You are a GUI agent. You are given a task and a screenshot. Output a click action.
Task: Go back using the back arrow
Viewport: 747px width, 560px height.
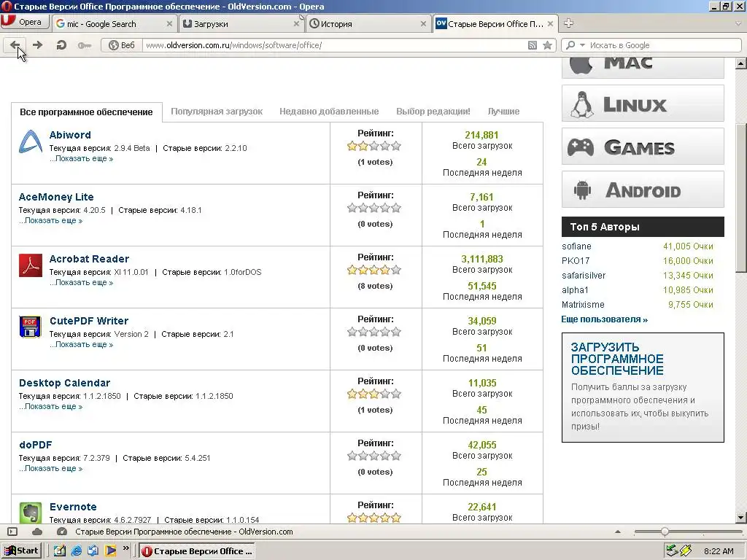(15, 45)
